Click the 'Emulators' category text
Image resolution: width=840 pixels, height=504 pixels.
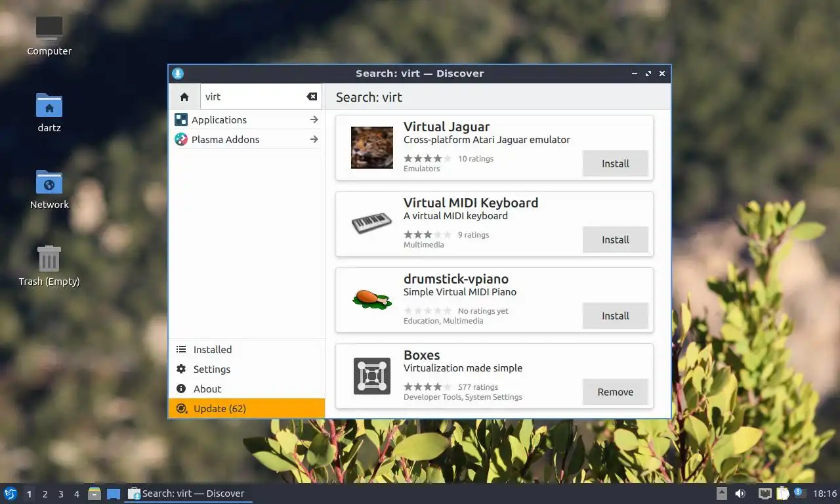click(421, 169)
